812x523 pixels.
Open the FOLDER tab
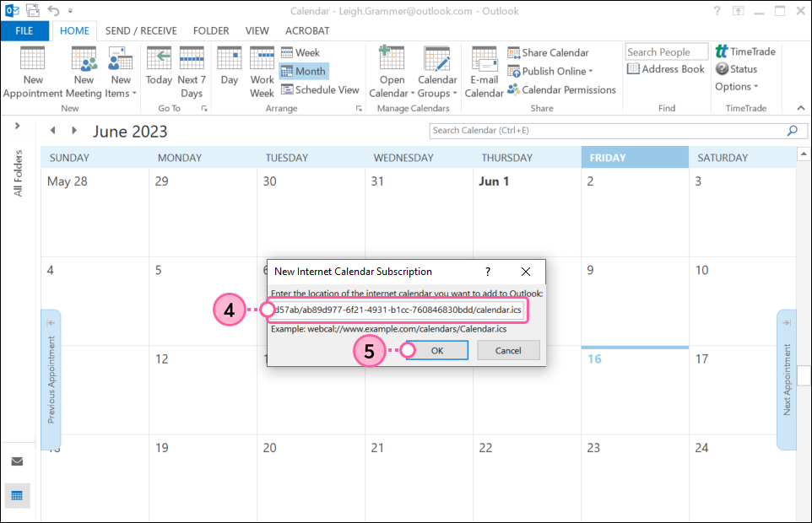point(211,31)
